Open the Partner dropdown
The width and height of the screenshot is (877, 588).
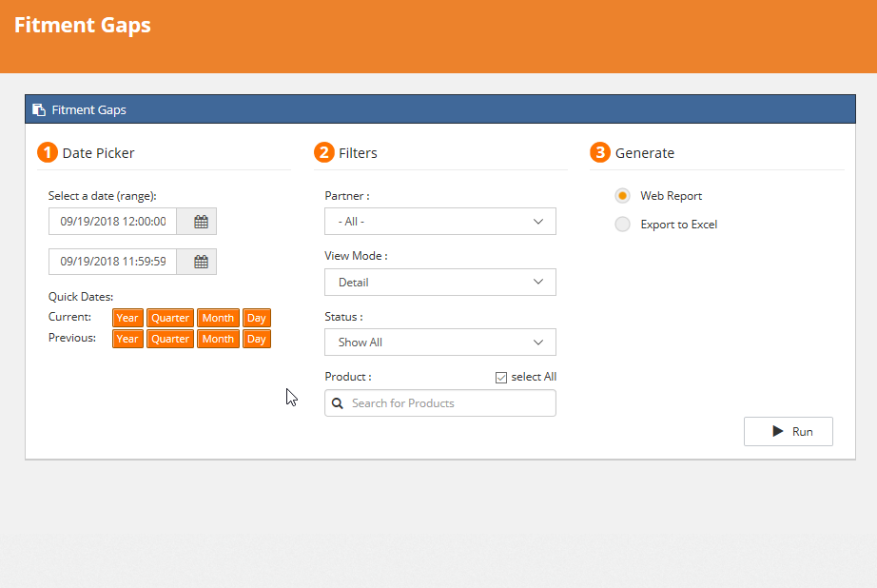[x=440, y=222]
